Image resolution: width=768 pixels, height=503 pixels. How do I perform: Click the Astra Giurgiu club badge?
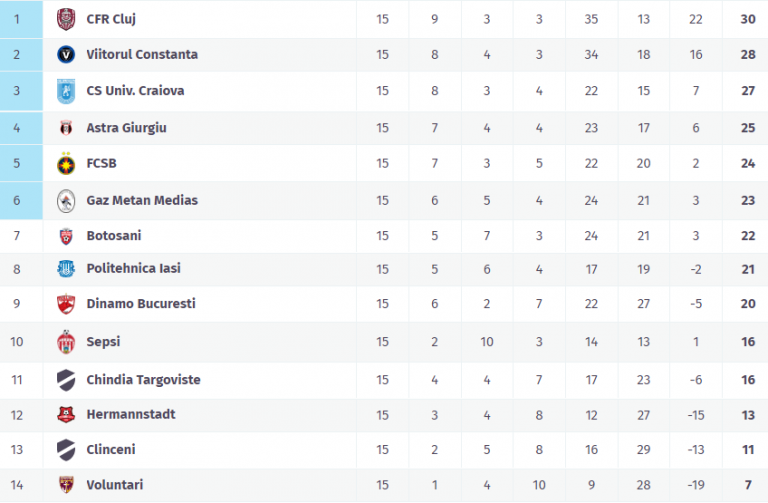pyautogui.click(x=66, y=128)
